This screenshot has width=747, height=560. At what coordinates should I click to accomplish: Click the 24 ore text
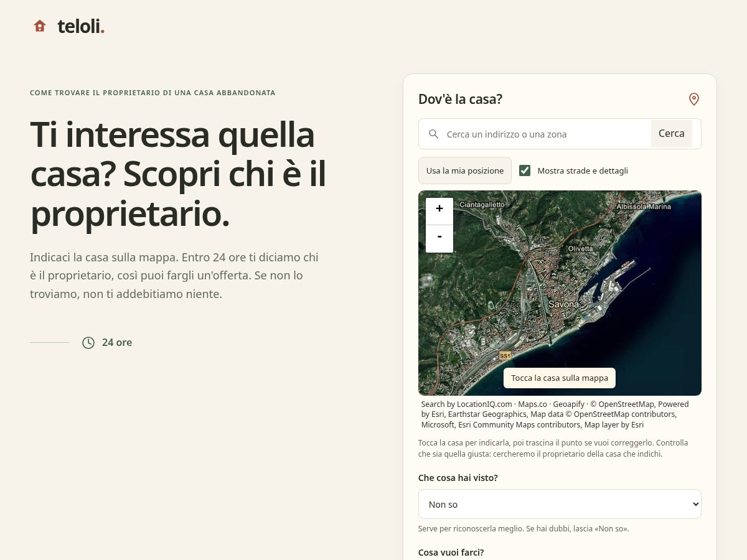pyautogui.click(x=117, y=342)
